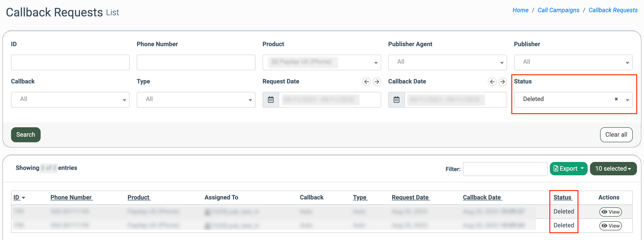This screenshot has height=240, width=644.
Task: Open the Export dropdown button
Action: point(568,169)
